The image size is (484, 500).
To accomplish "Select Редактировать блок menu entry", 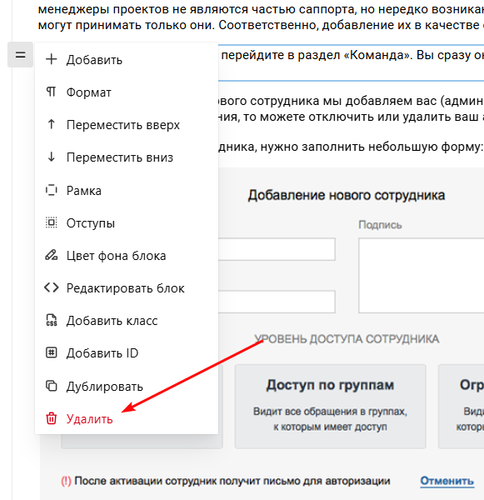I will coord(126,288).
